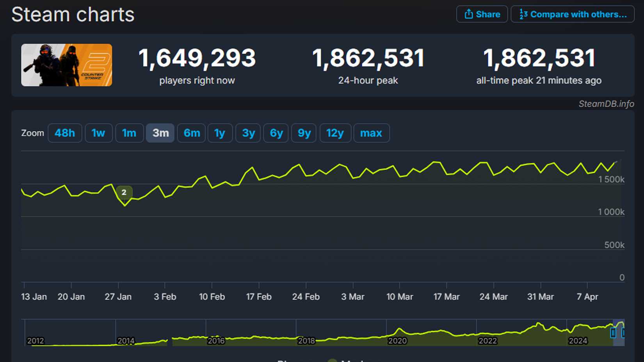Select the 9y zoom preset
The width and height of the screenshot is (644, 362).
pos(304,133)
